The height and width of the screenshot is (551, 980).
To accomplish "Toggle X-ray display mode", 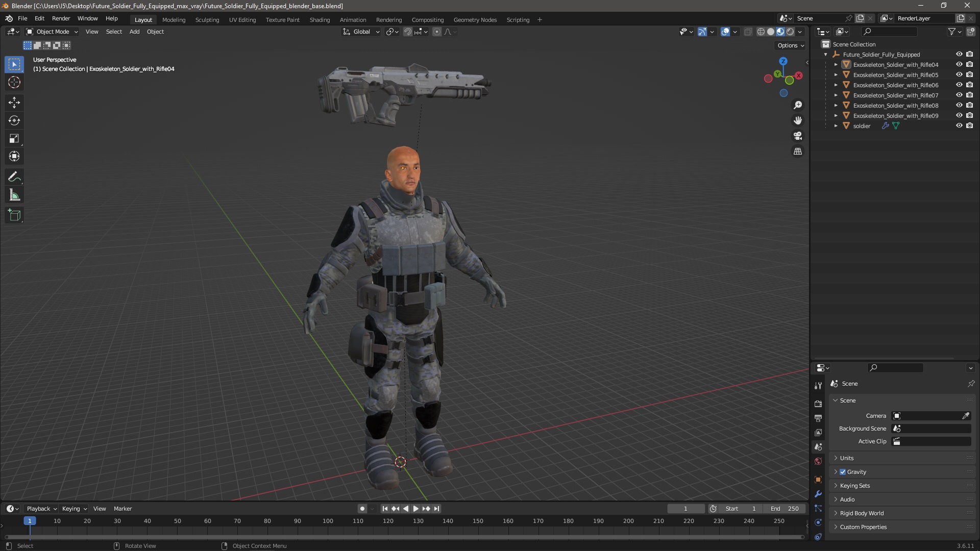I will tap(748, 32).
